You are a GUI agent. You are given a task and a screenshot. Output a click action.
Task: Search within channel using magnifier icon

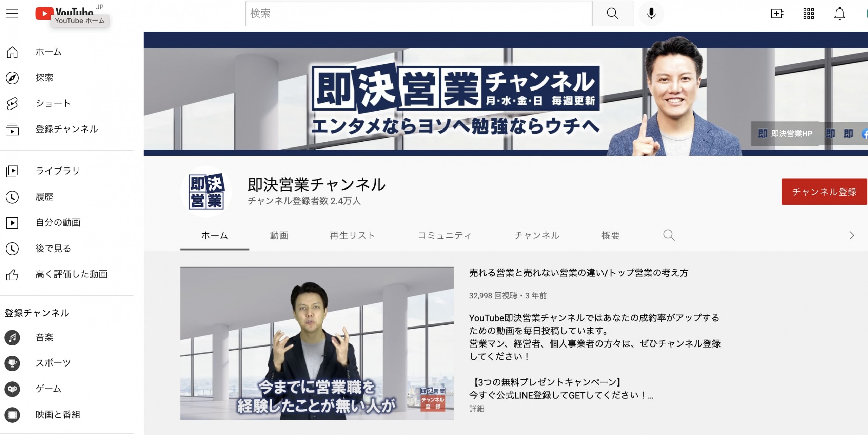[x=669, y=235]
